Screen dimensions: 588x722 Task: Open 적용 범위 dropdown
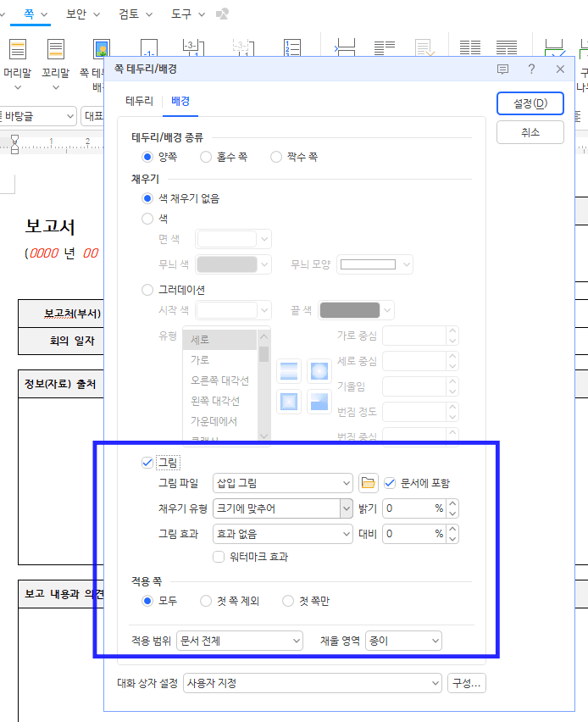point(240,641)
